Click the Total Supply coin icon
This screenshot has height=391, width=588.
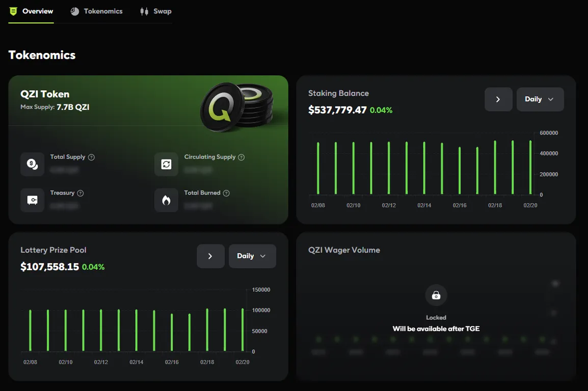click(32, 164)
